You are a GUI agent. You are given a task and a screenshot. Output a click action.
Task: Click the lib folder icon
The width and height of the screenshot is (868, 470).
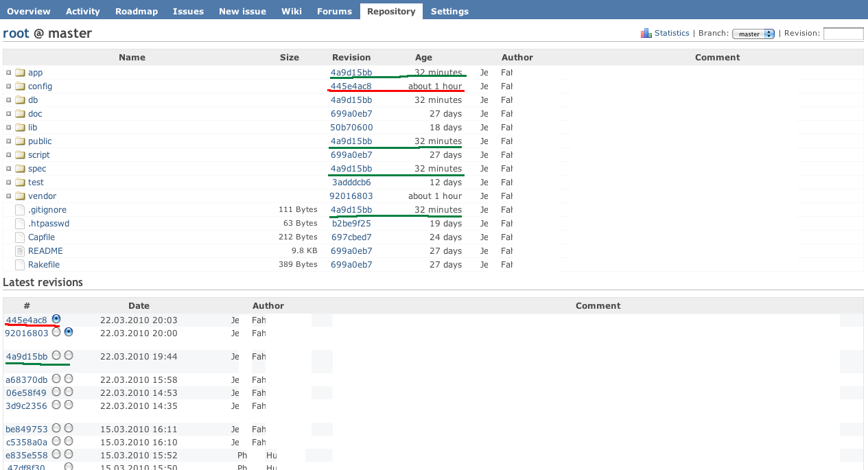(20, 128)
